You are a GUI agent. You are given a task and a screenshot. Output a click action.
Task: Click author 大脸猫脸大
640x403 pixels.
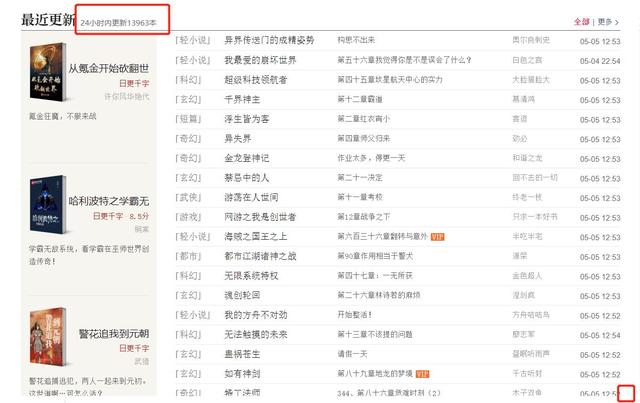pyautogui.click(x=531, y=80)
